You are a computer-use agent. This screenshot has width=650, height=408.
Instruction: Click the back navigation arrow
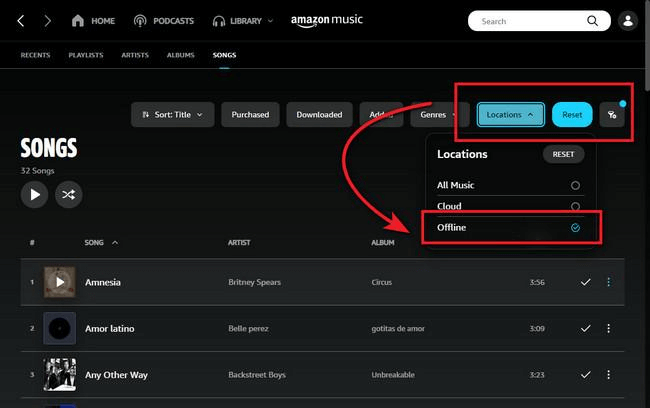(21, 21)
